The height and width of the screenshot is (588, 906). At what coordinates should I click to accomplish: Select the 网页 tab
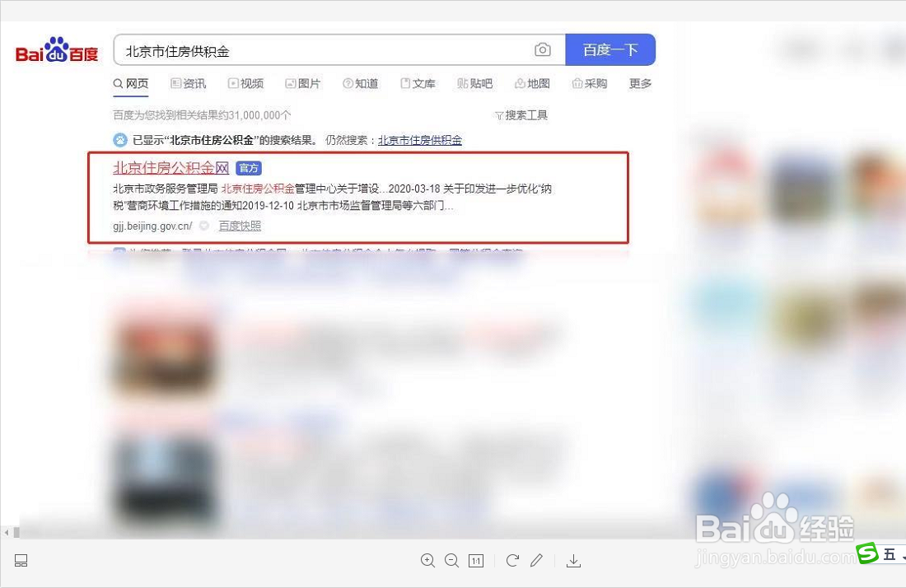tap(131, 84)
